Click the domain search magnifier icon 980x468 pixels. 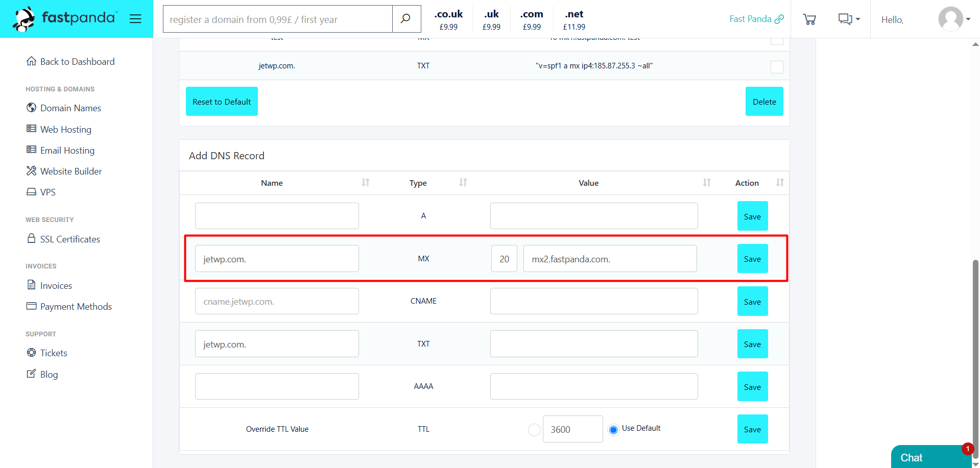(406, 19)
